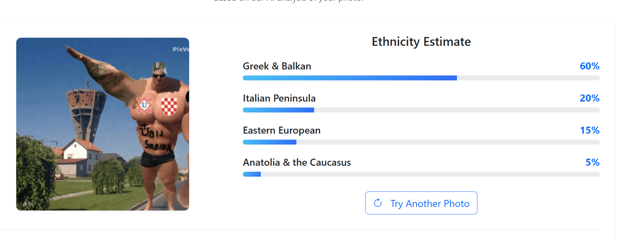Viewport: 644px width, 238px height.
Task: Click the Italian Peninsula label
Action: tap(279, 98)
